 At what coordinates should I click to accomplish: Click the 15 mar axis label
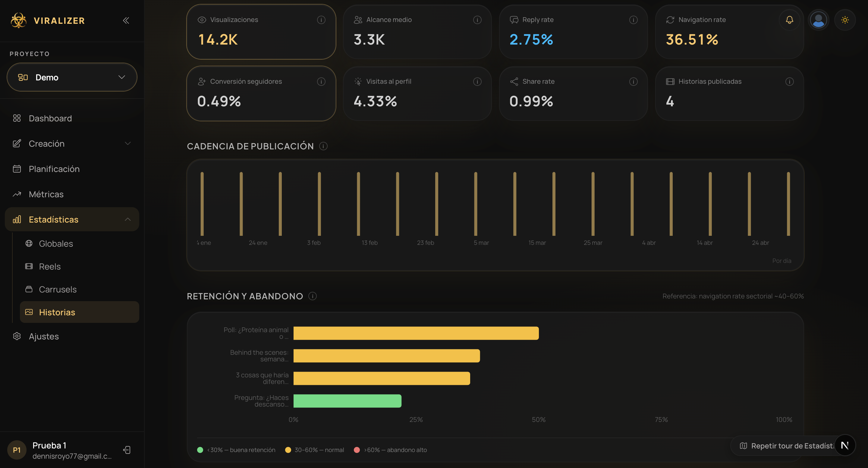537,242
